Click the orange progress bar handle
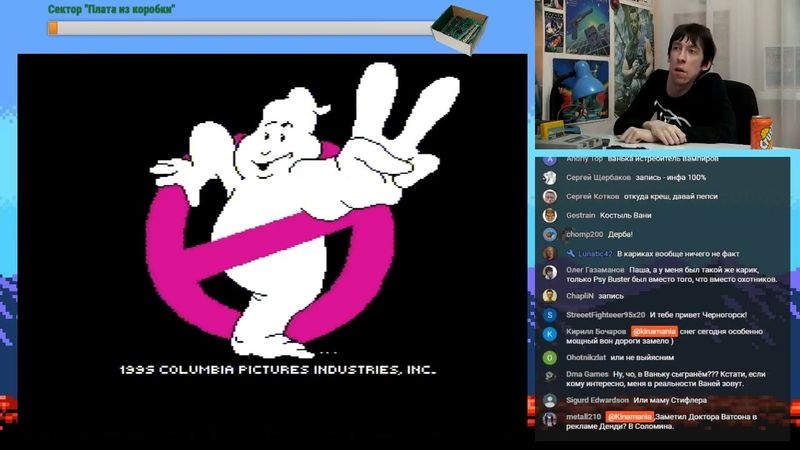Image resolution: width=800 pixels, height=450 pixels. 52,28
